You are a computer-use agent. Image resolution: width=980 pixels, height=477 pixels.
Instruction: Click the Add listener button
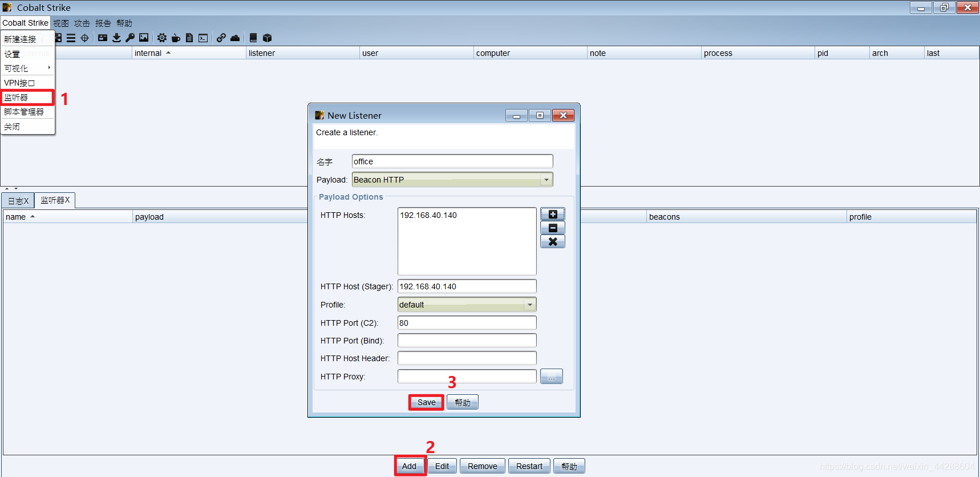click(409, 466)
